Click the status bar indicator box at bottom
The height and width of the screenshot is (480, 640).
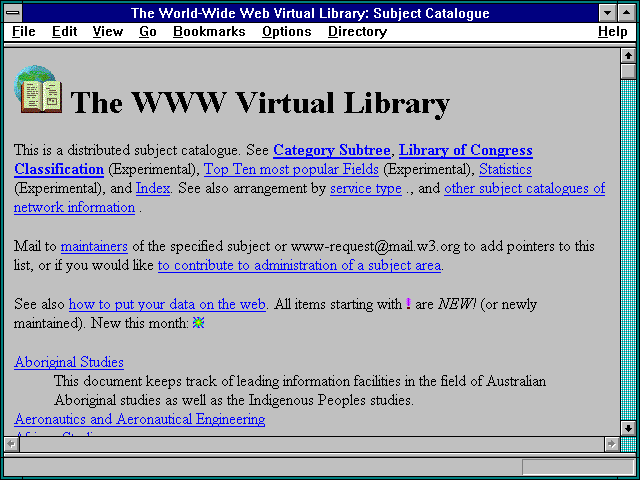(x=577, y=467)
